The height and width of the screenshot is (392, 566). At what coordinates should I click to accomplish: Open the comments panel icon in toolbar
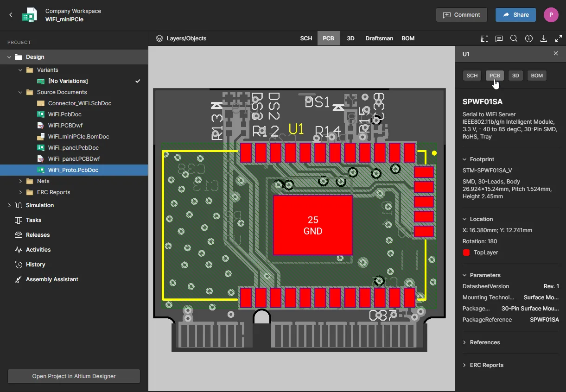point(499,38)
